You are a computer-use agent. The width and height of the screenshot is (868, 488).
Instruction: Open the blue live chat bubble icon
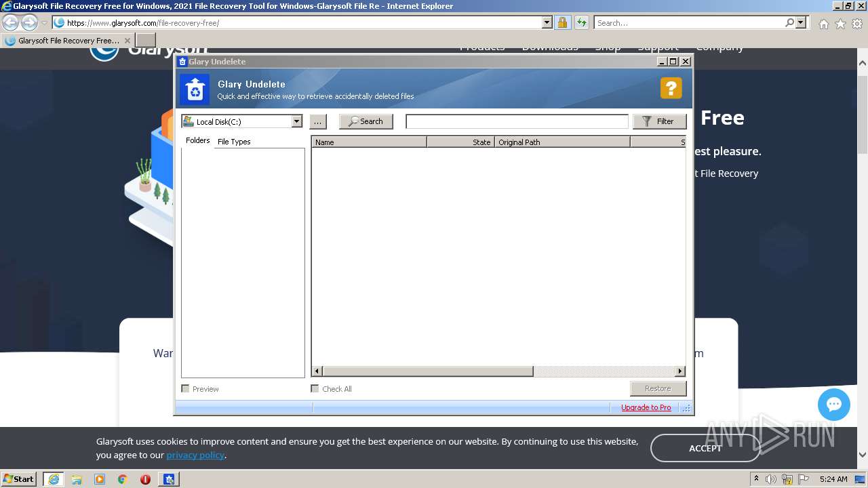point(834,405)
